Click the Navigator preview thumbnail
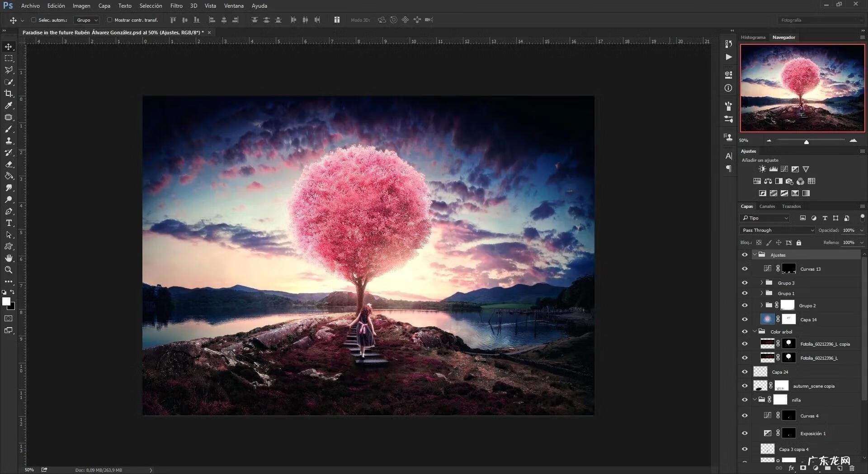868x474 pixels. coord(802,89)
